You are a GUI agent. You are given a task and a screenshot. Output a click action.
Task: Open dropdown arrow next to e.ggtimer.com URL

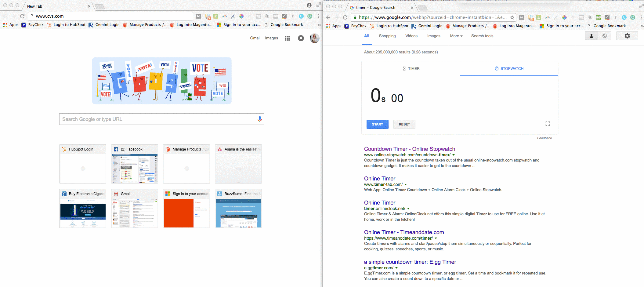(396, 268)
